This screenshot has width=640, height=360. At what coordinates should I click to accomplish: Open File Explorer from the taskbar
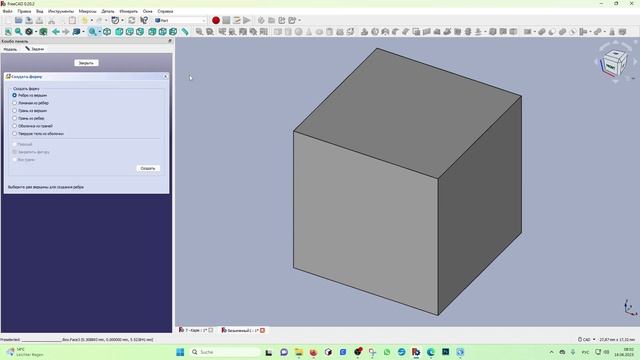coord(299,352)
